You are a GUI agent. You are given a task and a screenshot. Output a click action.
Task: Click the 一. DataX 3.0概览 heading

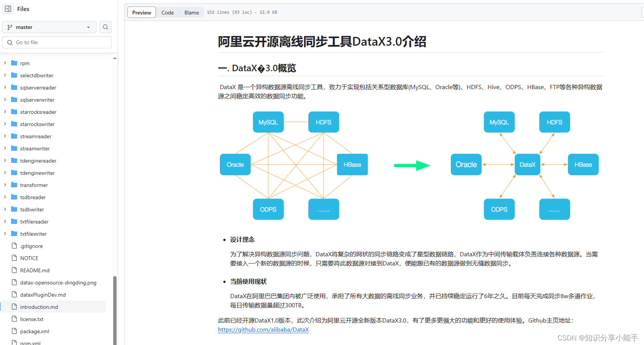coord(257,68)
